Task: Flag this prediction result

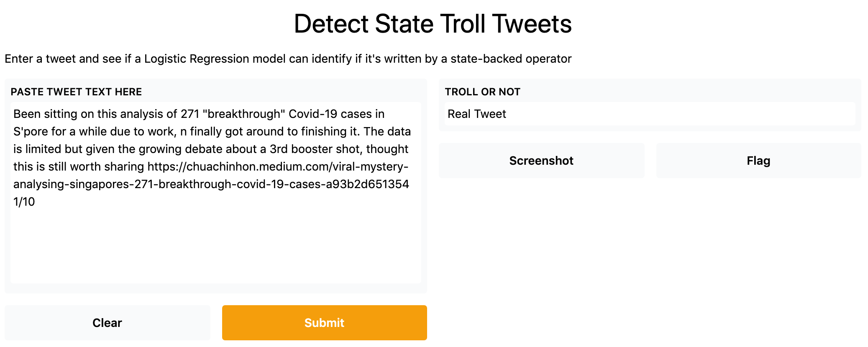Action: [x=758, y=161]
